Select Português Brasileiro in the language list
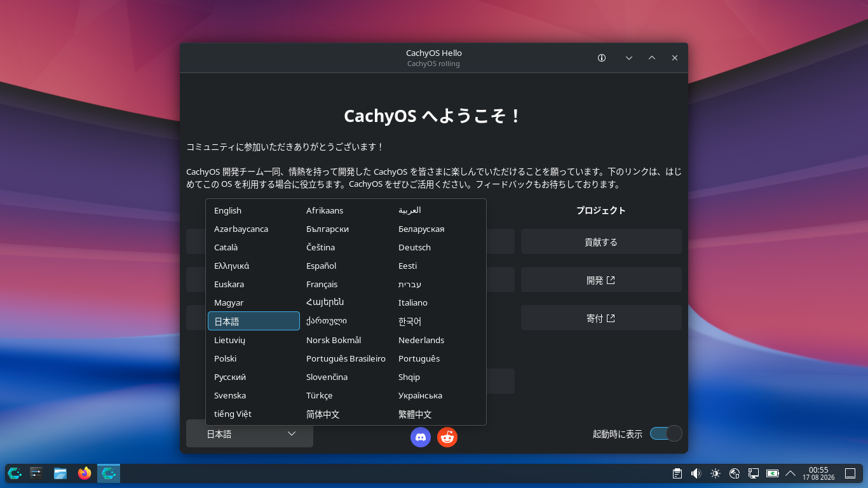The image size is (868, 488). pyautogui.click(x=346, y=358)
